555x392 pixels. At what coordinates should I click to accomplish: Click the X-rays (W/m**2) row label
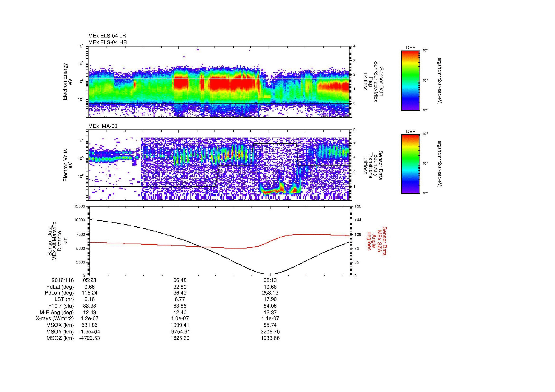pyautogui.click(x=55, y=318)
